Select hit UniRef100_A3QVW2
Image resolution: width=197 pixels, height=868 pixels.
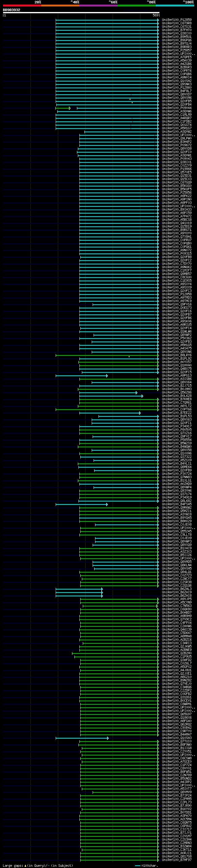[176, 131]
